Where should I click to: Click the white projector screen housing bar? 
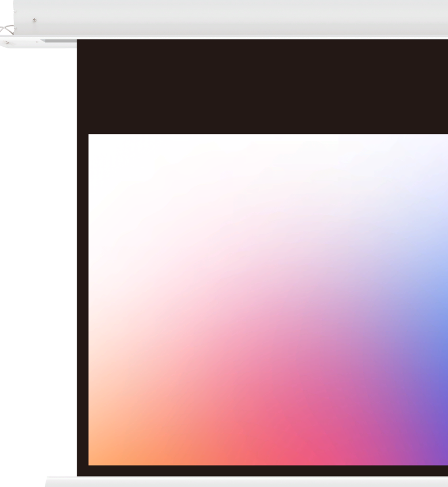click(x=231, y=18)
